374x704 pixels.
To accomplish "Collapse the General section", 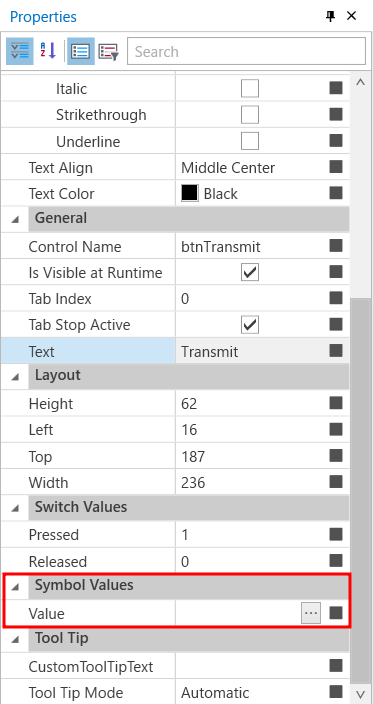I will coord(15,220).
